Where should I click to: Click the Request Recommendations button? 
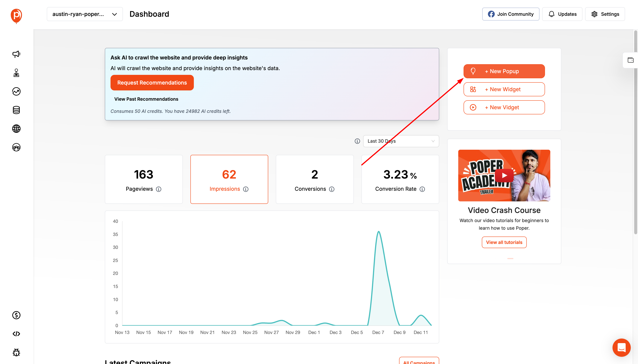pos(152,83)
